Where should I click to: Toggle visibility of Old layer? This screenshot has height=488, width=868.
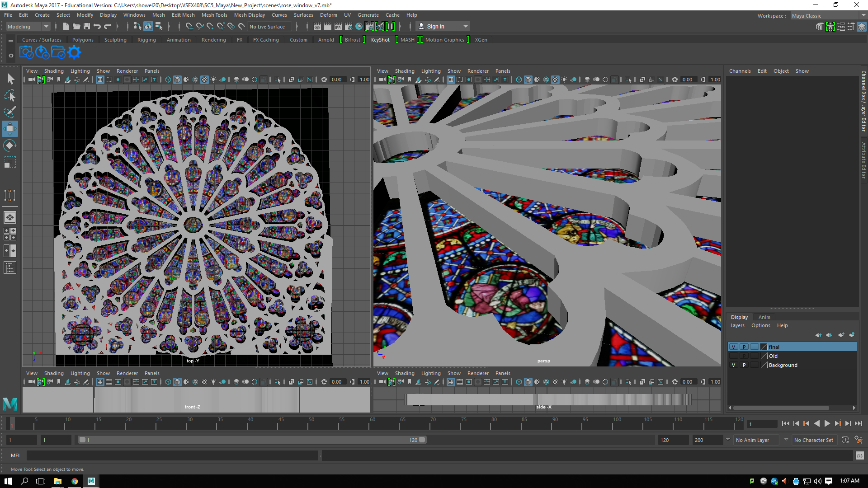pyautogui.click(x=733, y=356)
